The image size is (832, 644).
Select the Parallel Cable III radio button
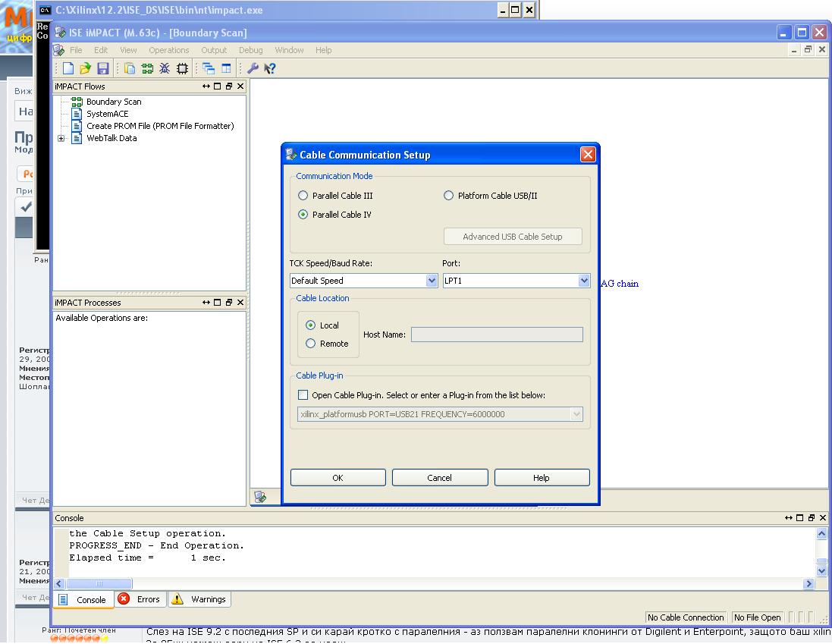[303, 196]
